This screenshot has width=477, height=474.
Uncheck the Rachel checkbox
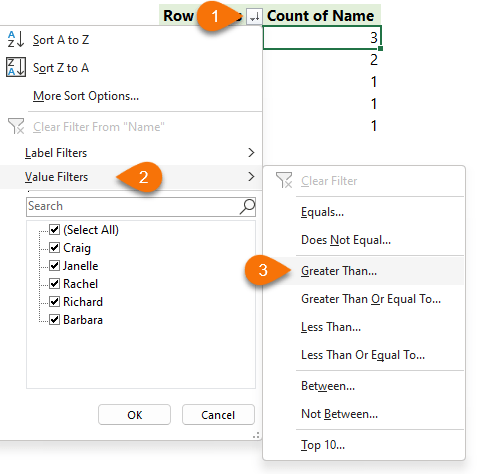pos(54,283)
